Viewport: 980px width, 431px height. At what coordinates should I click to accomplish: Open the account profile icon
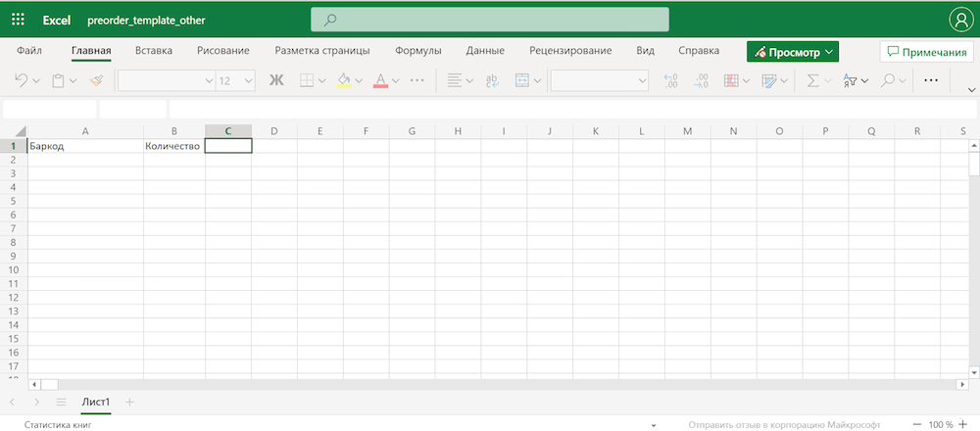click(x=960, y=20)
